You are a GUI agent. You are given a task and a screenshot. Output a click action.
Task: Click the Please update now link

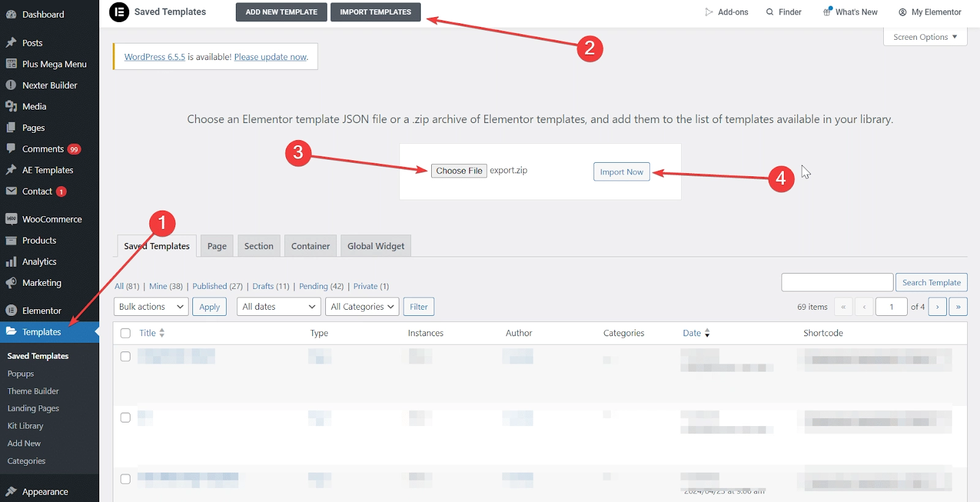(x=270, y=57)
